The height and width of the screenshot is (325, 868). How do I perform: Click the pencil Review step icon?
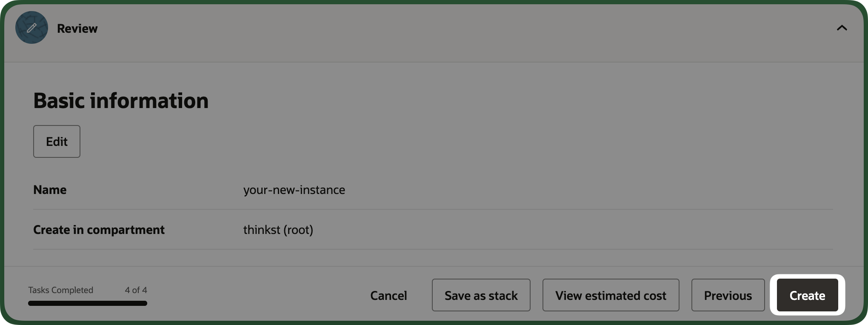(31, 28)
